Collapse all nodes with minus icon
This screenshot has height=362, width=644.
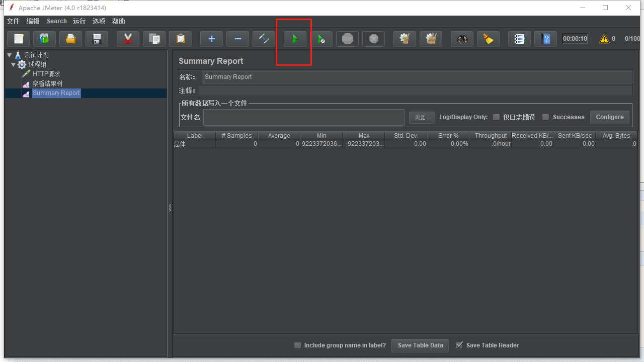tap(238, 39)
